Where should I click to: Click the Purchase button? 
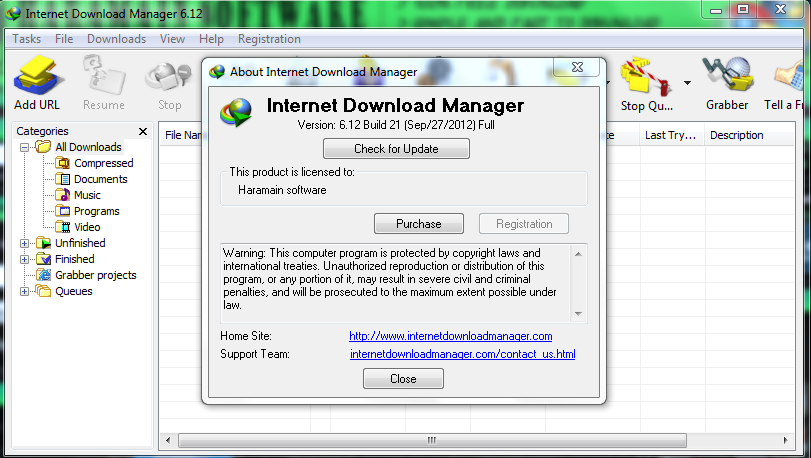419,224
